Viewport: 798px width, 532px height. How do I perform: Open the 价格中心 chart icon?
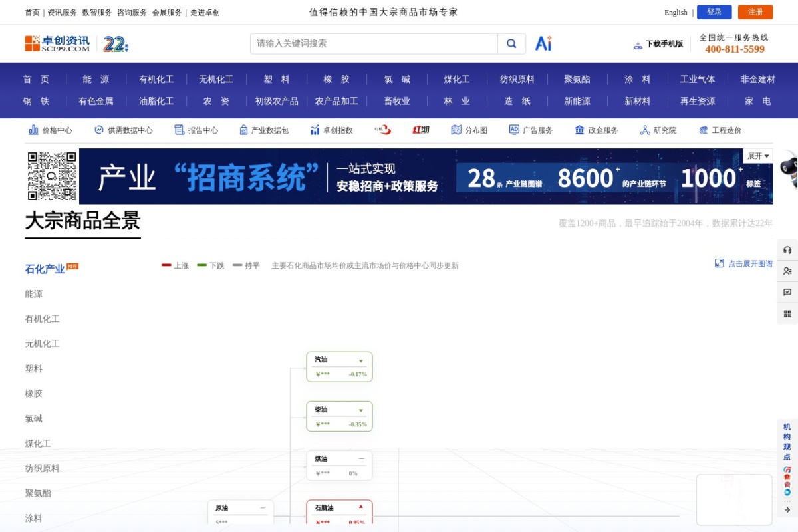click(33, 130)
